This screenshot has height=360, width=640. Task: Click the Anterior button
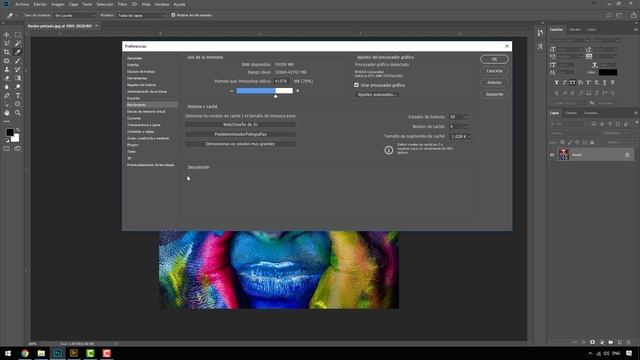pos(494,82)
